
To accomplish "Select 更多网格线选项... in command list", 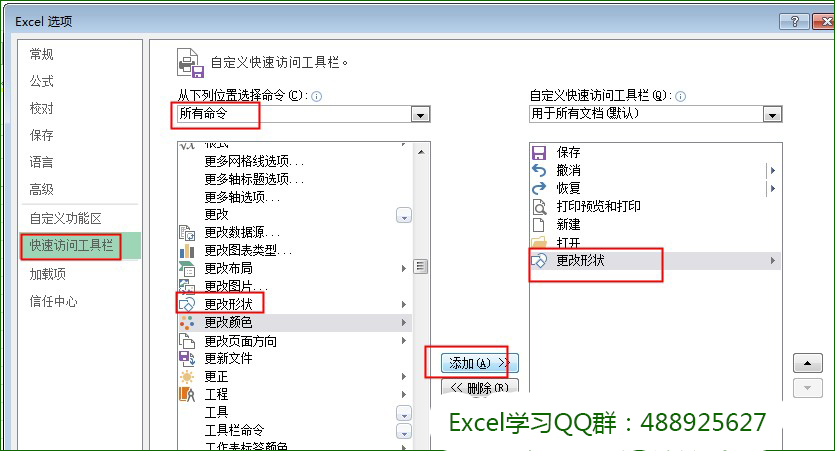I will point(255,161).
